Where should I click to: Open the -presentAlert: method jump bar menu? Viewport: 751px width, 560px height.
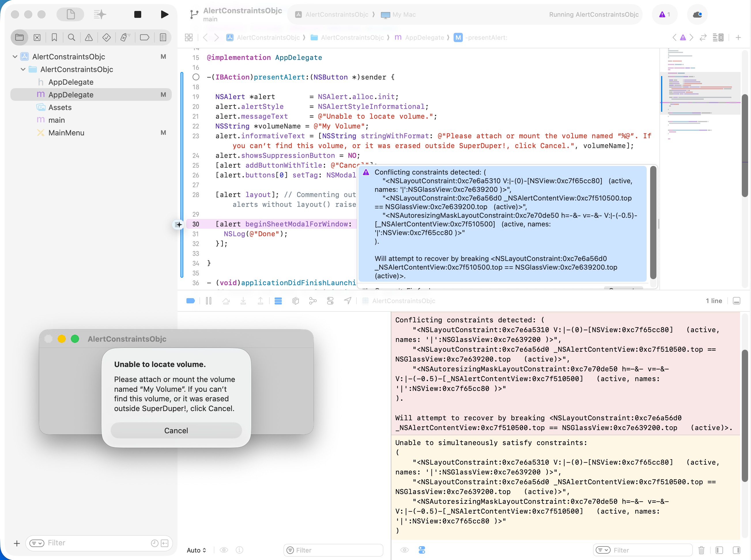point(481,37)
